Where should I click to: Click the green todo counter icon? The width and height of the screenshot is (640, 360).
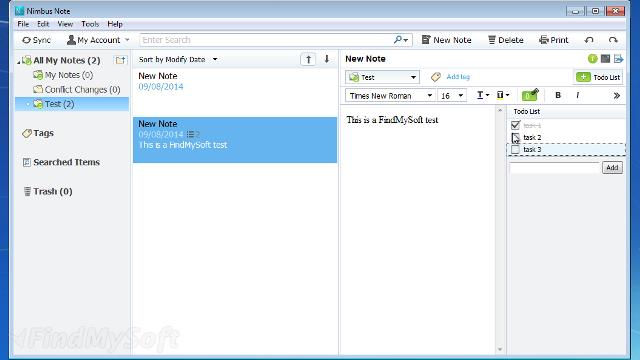tap(530, 95)
